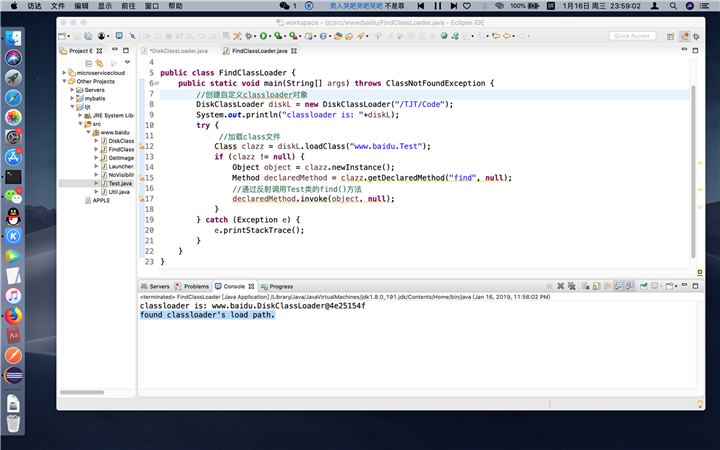Open Terminal from the Dock
The height and width of the screenshot is (450, 720).
coord(13,177)
